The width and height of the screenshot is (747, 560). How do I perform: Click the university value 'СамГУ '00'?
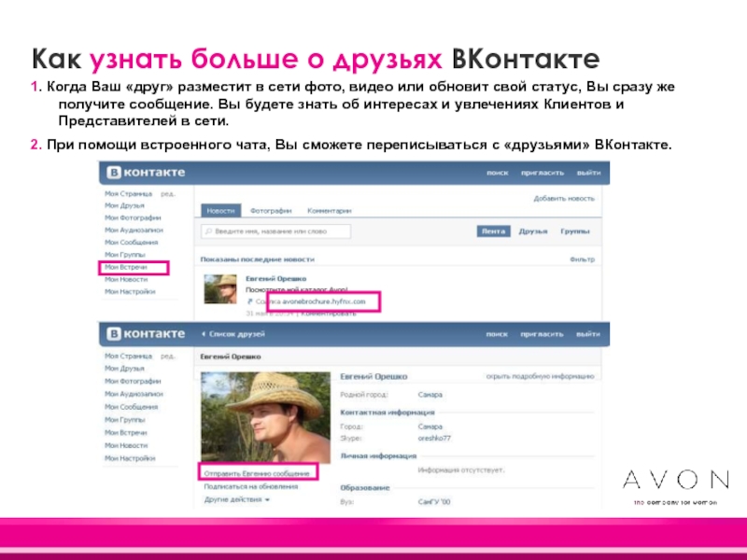434,502
